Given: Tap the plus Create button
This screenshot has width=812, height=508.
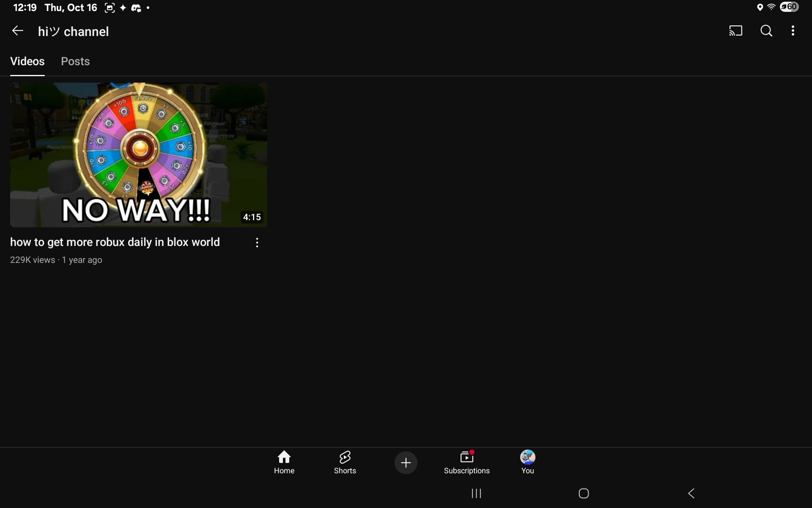Looking at the screenshot, I should 406,462.
